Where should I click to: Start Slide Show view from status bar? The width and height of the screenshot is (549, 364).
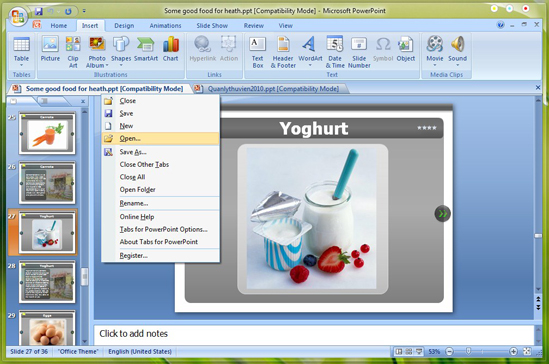(x=419, y=351)
